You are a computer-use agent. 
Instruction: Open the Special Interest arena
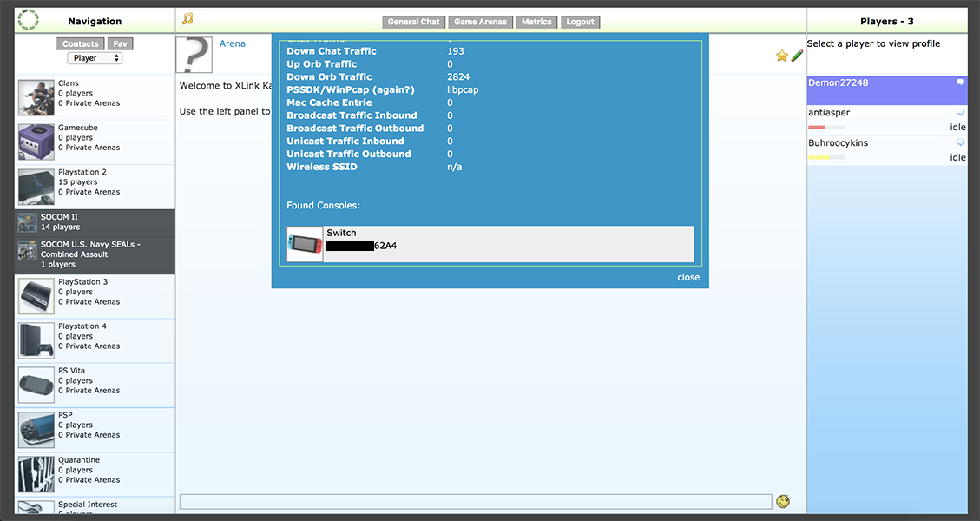point(95,506)
